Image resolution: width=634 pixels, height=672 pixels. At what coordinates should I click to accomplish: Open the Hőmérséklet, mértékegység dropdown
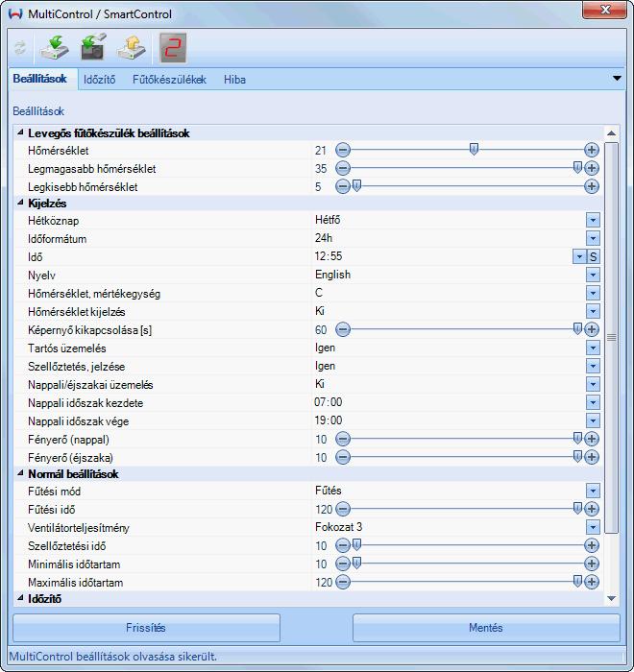click(x=593, y=293)
